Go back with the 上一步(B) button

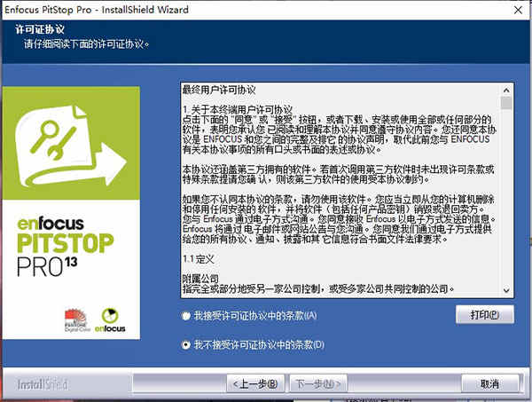(x=255, y=383)
